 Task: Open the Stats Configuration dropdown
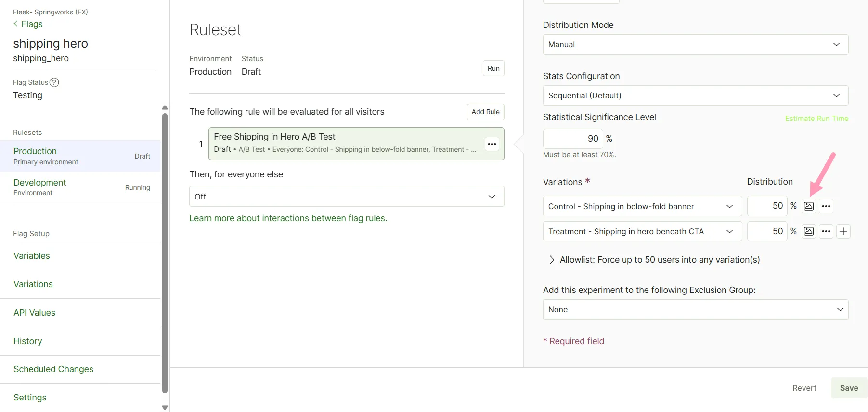696,95
